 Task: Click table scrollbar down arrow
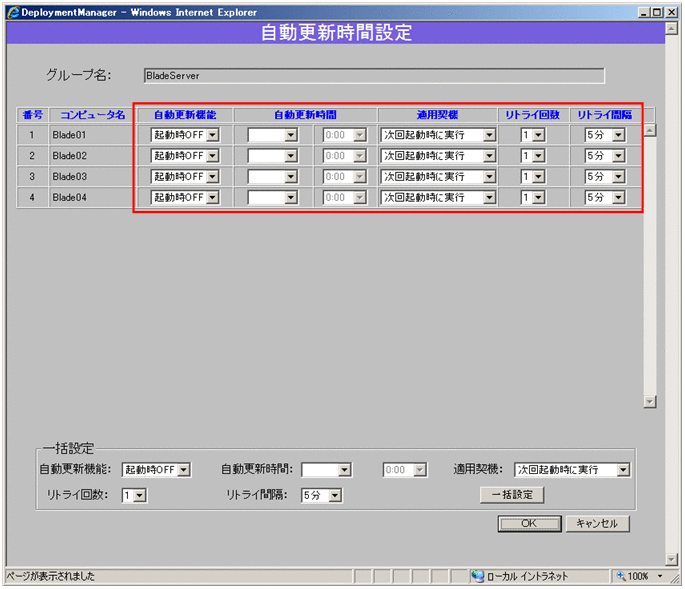pyautogui.click(x=650, y=401)
